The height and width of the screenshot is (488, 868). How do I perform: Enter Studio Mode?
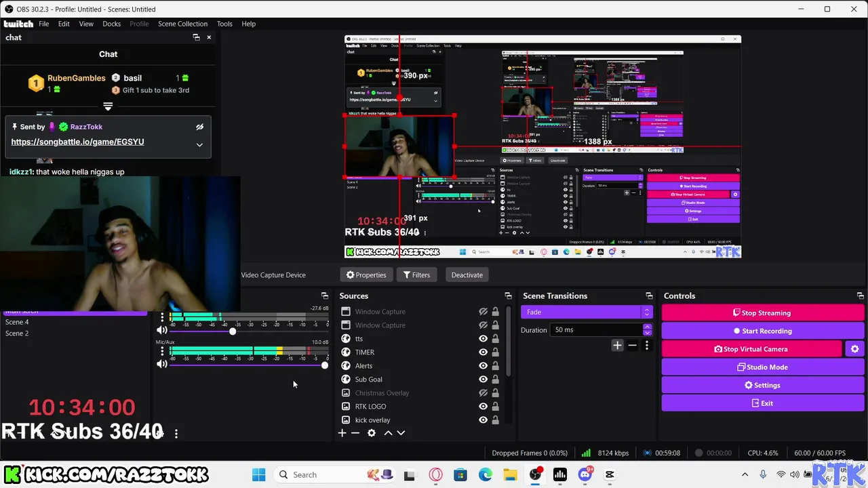(762, 367)
